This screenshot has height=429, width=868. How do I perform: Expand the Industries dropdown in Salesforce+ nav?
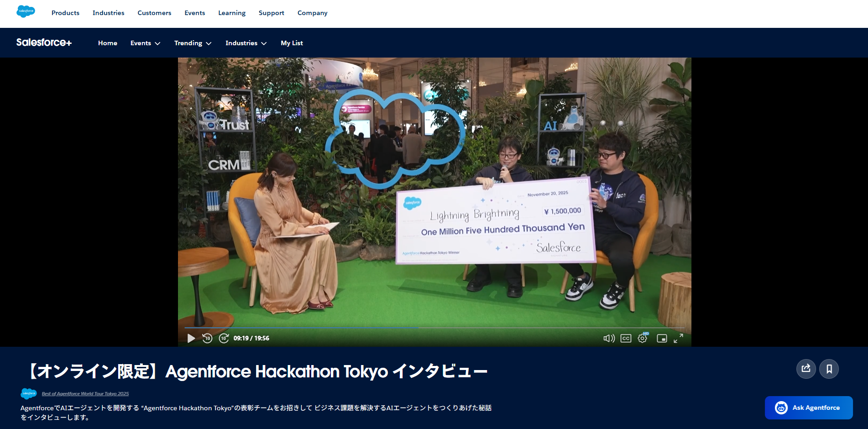[x=246, y=42]
